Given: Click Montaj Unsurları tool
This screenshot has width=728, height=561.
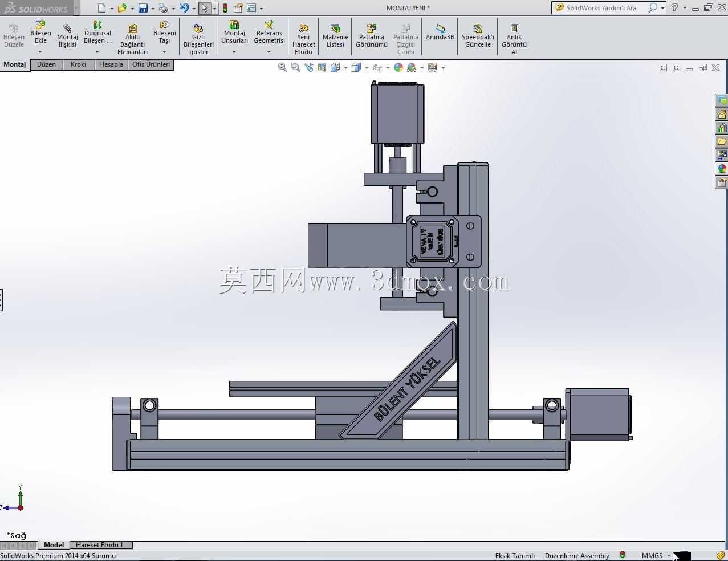Looking at the screenshot, I should click(234, 33).
